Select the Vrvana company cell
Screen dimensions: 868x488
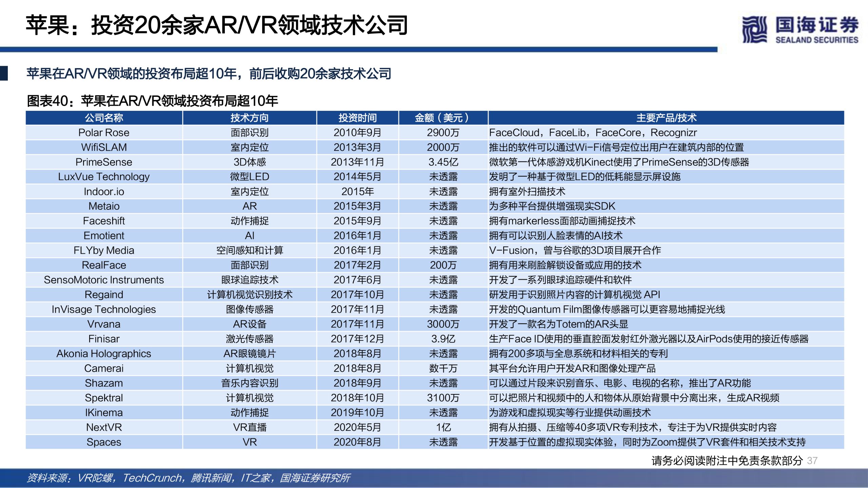point(104,324)
